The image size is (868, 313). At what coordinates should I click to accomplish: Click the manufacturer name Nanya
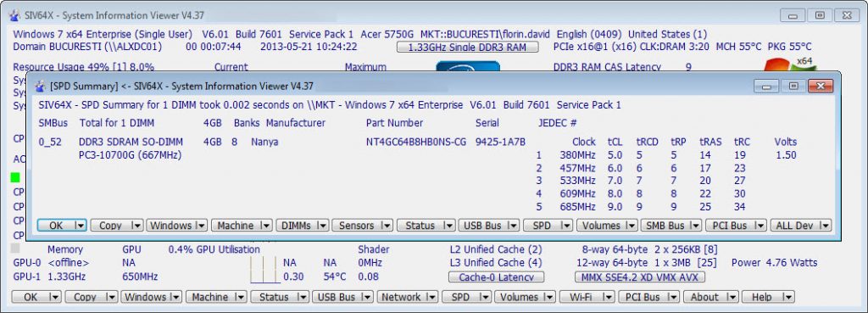click(264, 143)
